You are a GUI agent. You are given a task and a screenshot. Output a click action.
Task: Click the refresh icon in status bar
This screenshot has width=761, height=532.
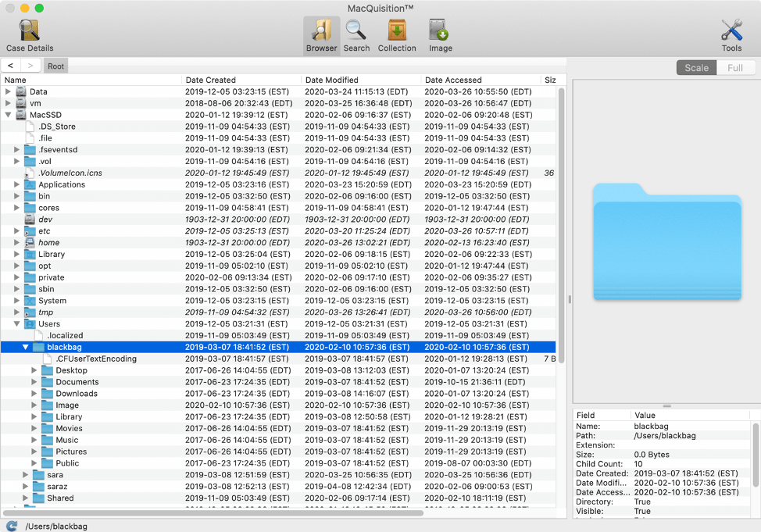click(x=12, y=526)
